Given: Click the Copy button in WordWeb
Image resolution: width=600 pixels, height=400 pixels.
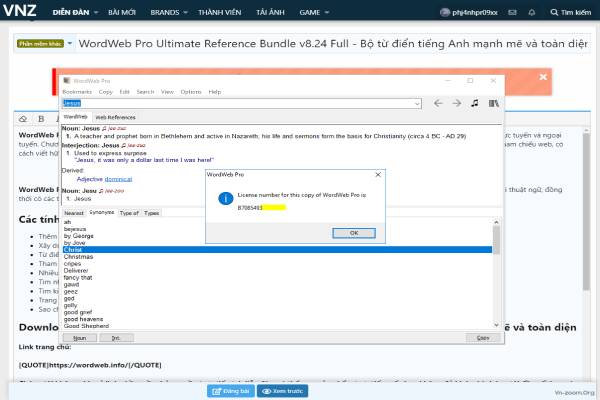Looking at the screenshot, I should (x=484, y=338).
